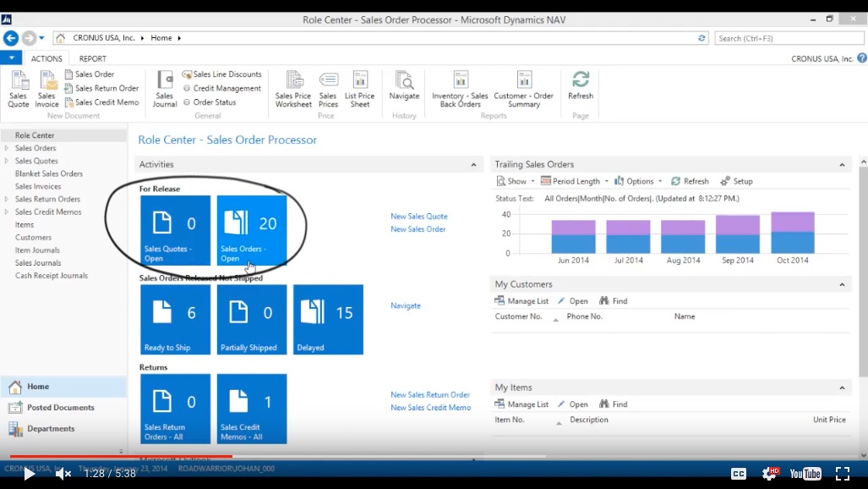Open Sales Prices in Price group

coord(328,90)
